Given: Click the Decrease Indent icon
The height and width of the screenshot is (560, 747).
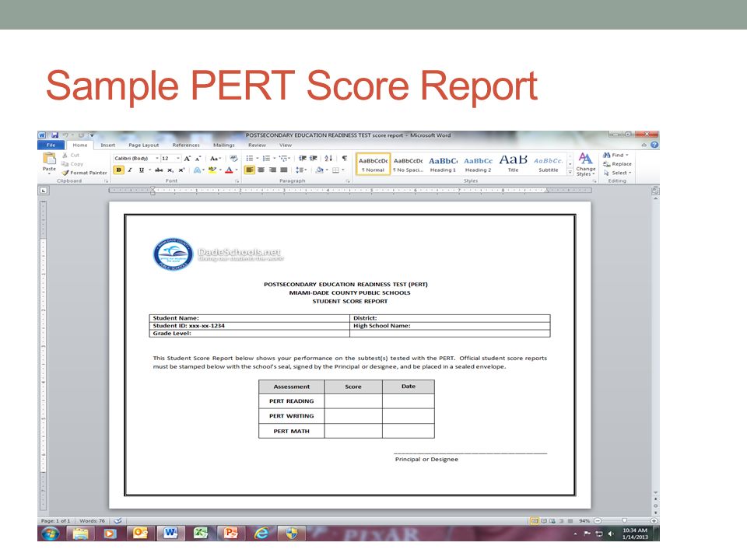Looking at the screenshot, I should click(x=302, y=159).
